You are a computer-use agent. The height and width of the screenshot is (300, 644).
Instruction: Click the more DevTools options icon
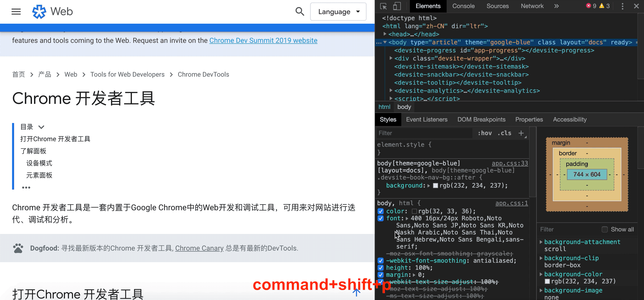click(x=623, y=6)
